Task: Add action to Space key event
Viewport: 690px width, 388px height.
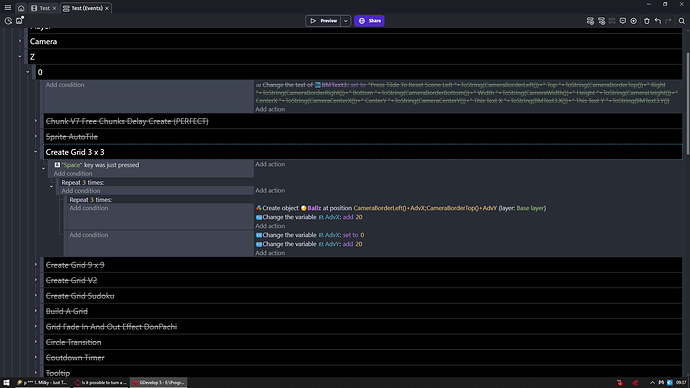Action: click(x=270, y=164)
